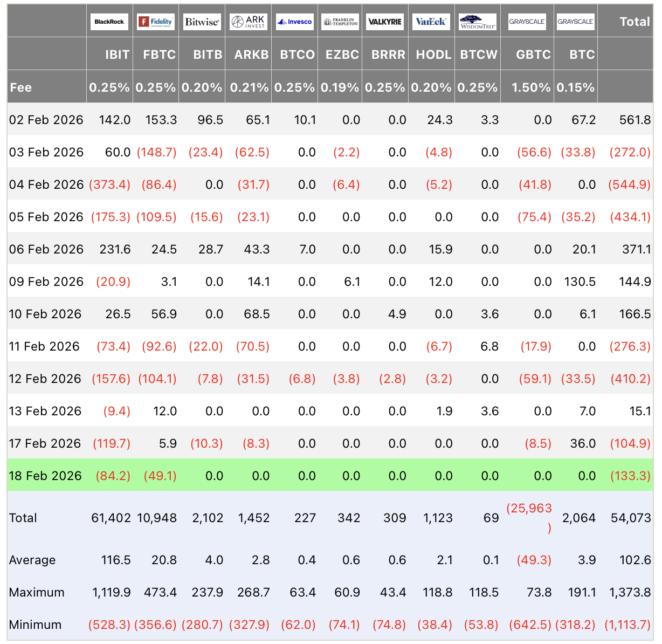This screenshot has width=662, height=644.
Task: Select the IBIT ticker column header
Action: click(x=118, y=54)
